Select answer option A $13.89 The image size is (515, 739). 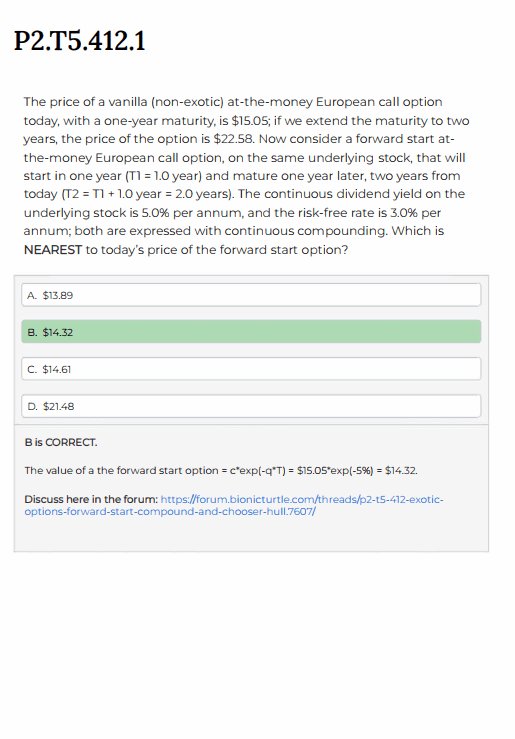click(251, 295)
